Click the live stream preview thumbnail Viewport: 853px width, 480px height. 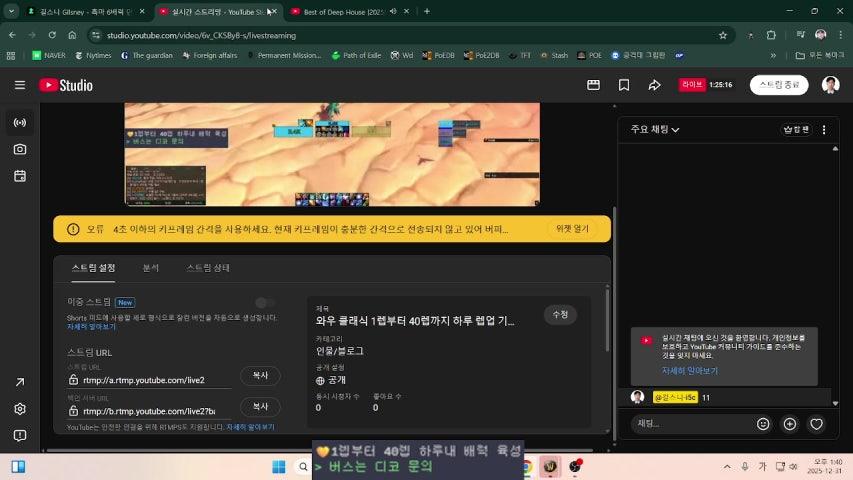[x=332, y=155]
